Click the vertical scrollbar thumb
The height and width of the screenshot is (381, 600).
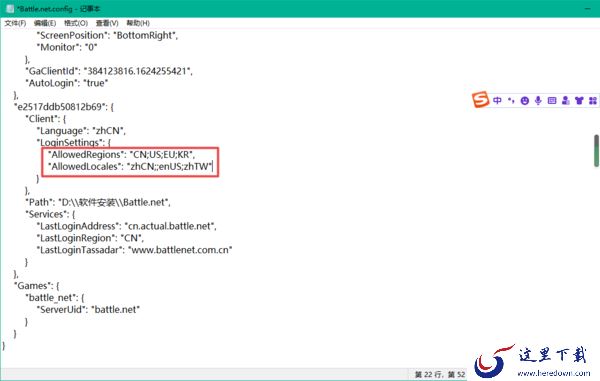596,150
